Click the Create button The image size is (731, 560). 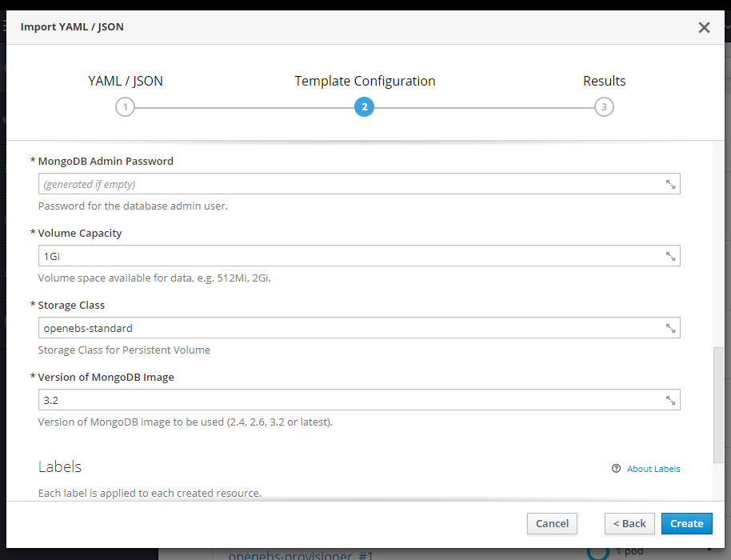coord(687,524)
